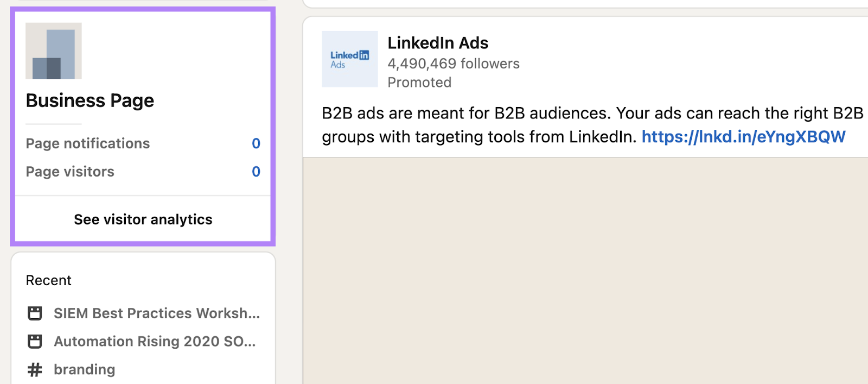This screenshot has width=868, height=384.
Task: Click the Business Page logo thumbnail
Action: click(53, 51)
